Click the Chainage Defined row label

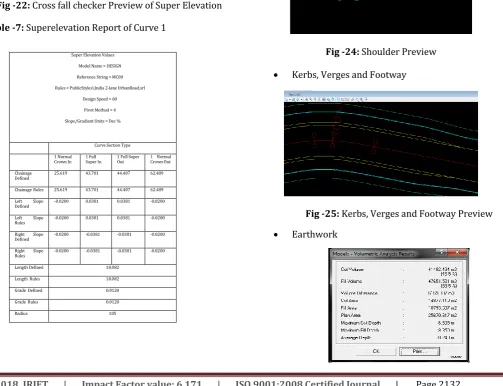[x=23, y=176]
